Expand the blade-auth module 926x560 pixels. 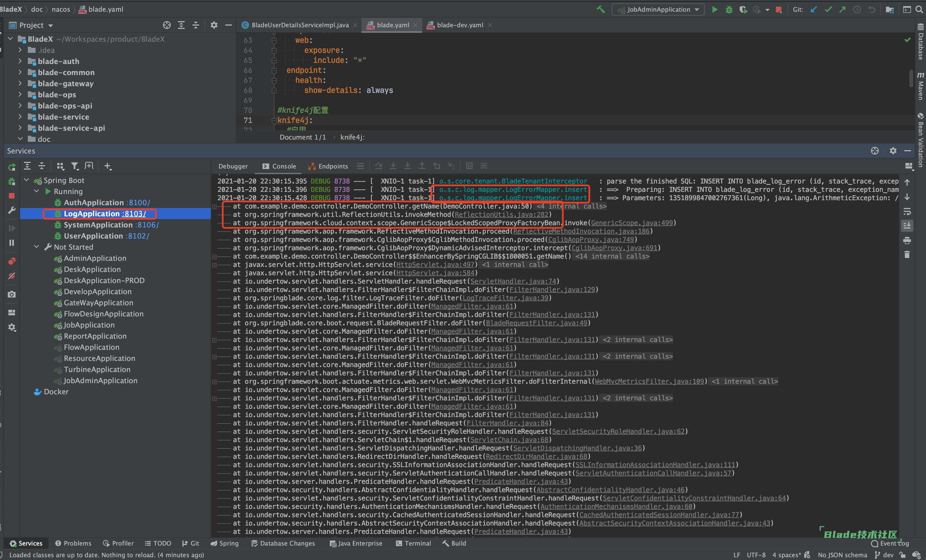[x=20, y=61]
